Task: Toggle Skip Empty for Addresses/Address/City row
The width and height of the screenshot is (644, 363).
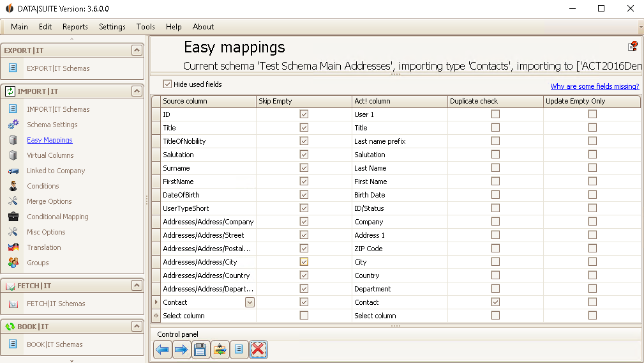Action: 304,262
